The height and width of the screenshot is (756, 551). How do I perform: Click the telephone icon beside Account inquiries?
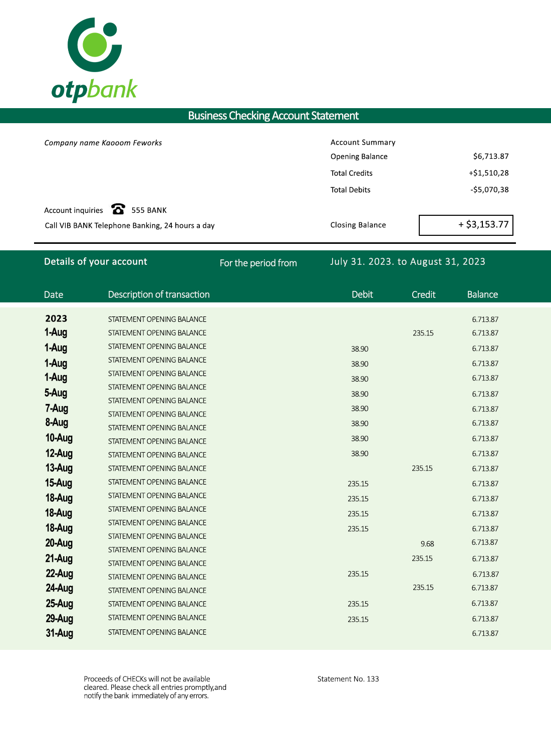(118, 209)
